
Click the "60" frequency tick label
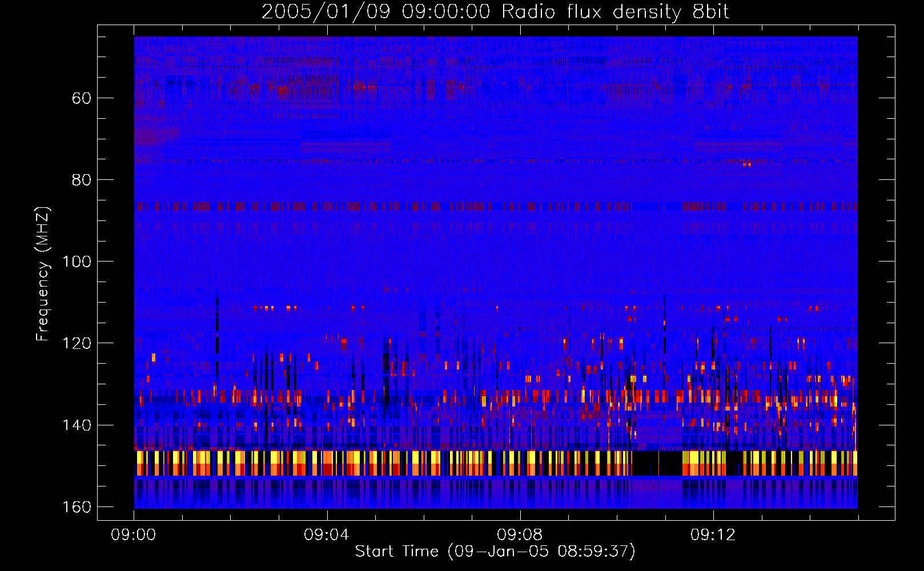(x=81, y=98)
